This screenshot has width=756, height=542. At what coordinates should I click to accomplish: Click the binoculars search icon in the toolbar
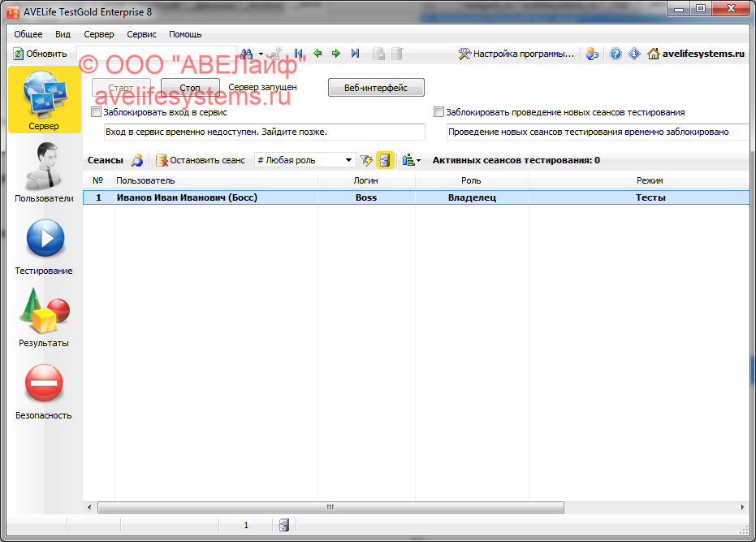[245, 53]
